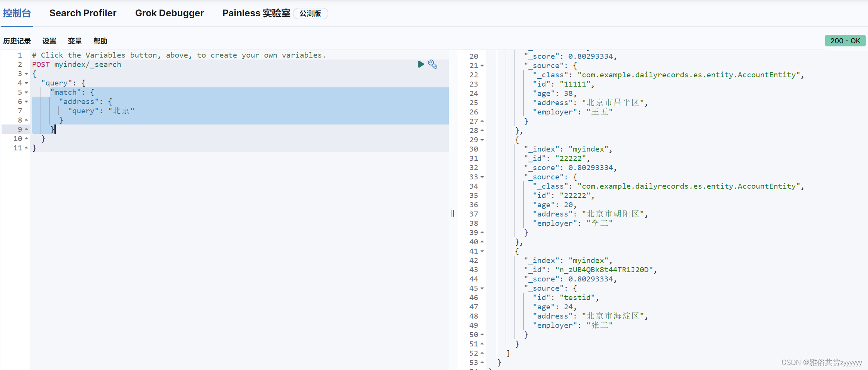Open the 变量 variables dialog

tap(75, 41)
